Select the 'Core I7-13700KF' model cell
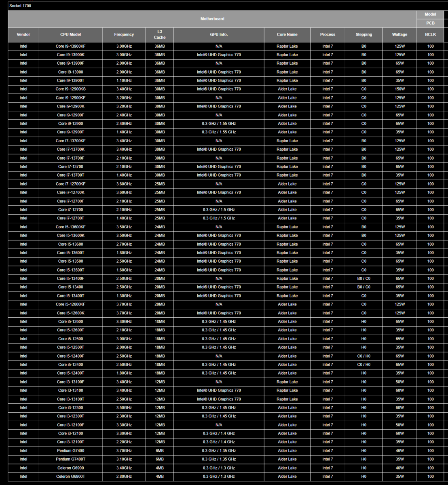This screenshot has width=448, height=485. [x=71, y=141]
